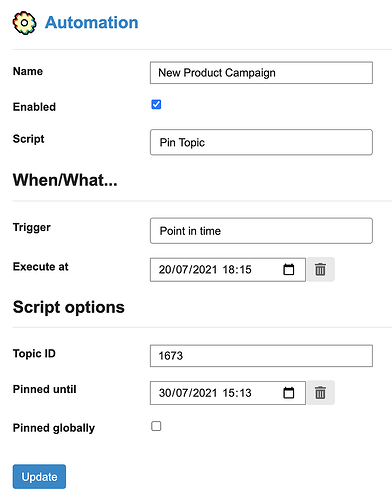Screen dimensions: 392x500
Task: Click the Automation gear logo icon
Action: (24, 23)
